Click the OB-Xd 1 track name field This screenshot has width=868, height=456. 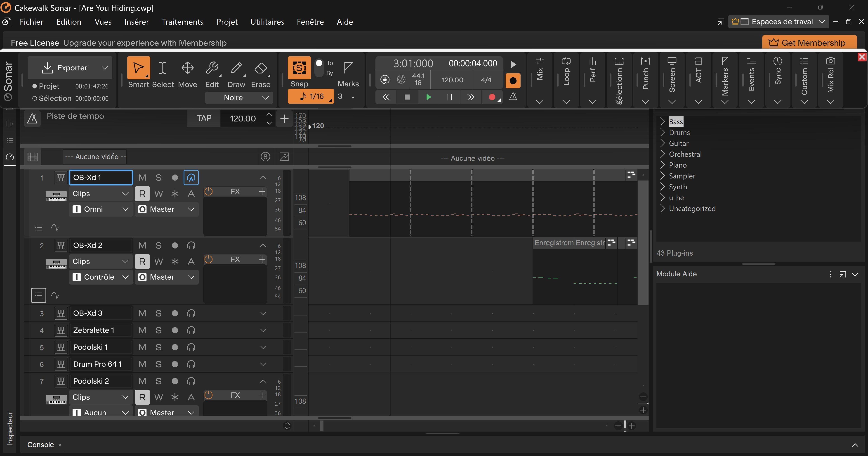tap(101, 177)
